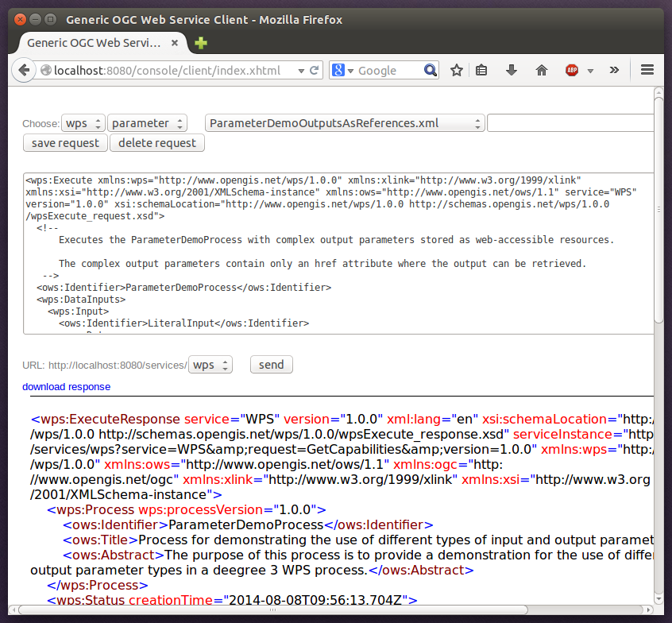Bookmark this page with the star icon
The image size is (672, 623).
click(x=457, y=70)
